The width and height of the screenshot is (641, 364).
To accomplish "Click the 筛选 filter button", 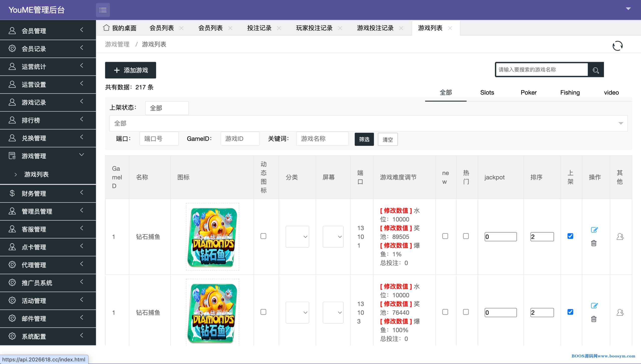I will click(364, 139).
